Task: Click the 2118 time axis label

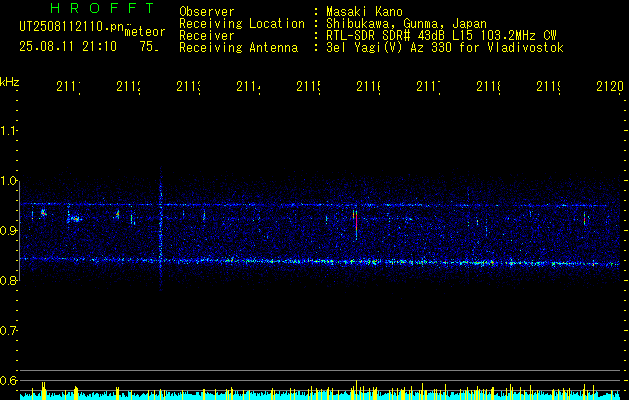Action: (489, 87)
